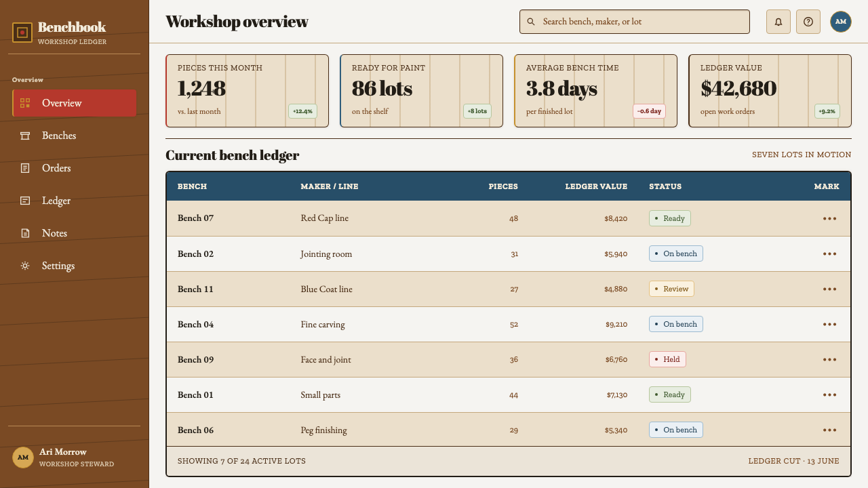This screenshot has width=868, height=488.
Task: Click Ari Morrow's avatar in the sidebar footer
Action: point(23,457)
